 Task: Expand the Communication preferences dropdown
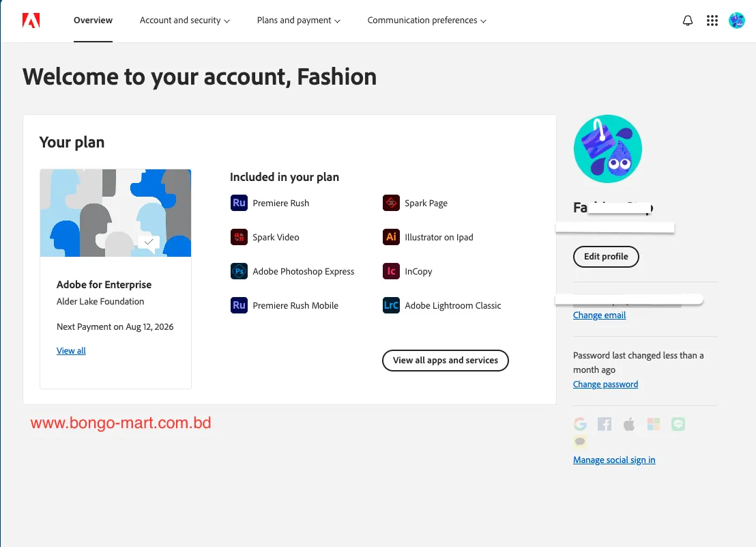coord(426,20)
